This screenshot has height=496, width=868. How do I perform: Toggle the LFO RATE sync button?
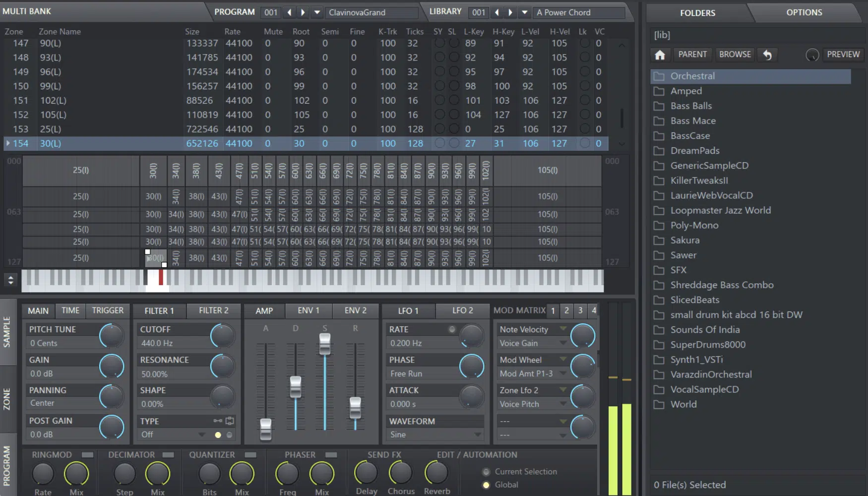click(x=452, y=329)
